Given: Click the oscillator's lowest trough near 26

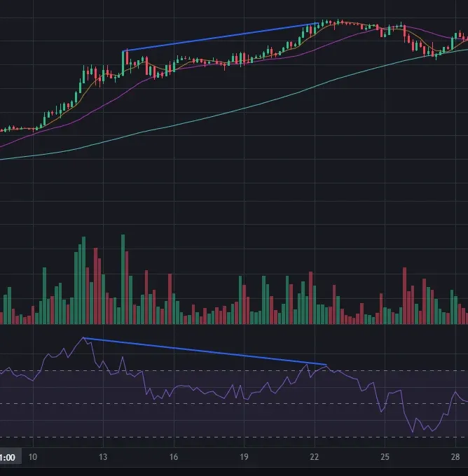Looking at the screenshot, I should click(413, 432).
